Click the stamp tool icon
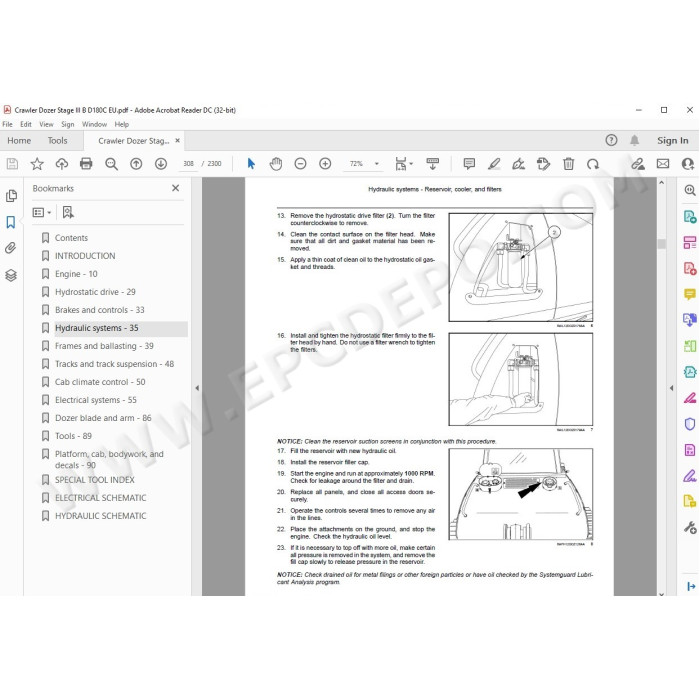 pyautogui.click(x=543, y=164)
